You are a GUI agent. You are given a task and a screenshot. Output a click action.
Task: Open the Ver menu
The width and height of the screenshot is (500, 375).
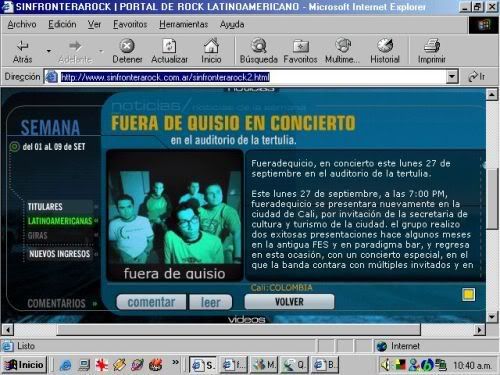[x=94, y=24]
